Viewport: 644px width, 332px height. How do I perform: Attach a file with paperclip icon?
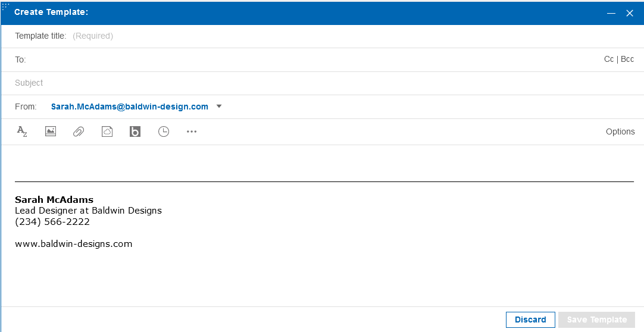pyautogui.click(x=79, y=131)
